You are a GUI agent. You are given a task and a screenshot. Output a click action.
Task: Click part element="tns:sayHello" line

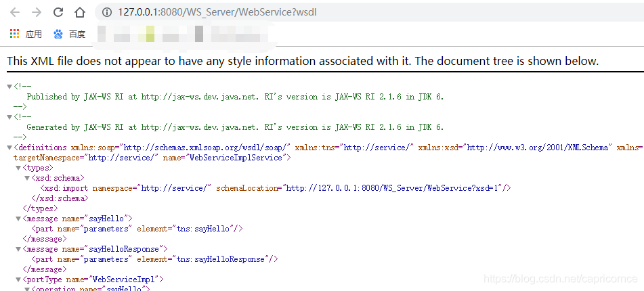pos(137,229)
